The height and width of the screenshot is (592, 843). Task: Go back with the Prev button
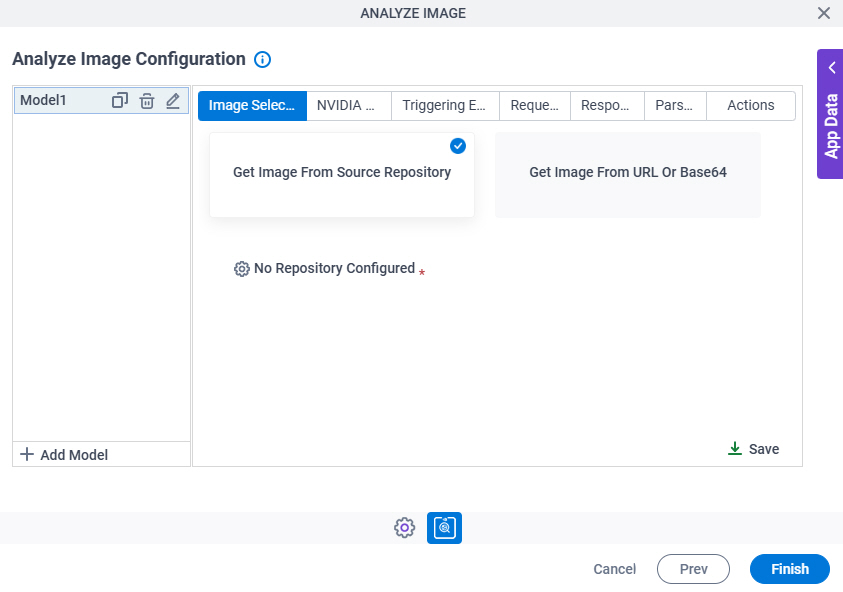point(693,569)
